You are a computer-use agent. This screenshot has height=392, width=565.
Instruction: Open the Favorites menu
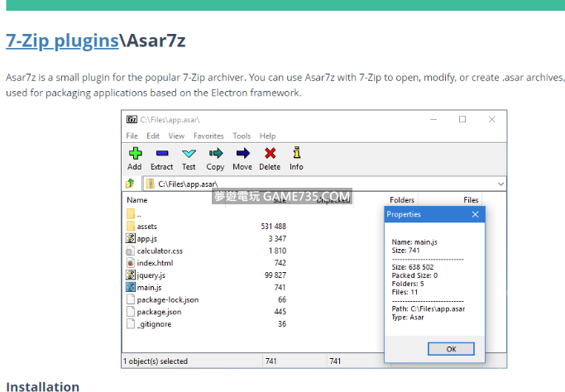[x=208, y=136]
